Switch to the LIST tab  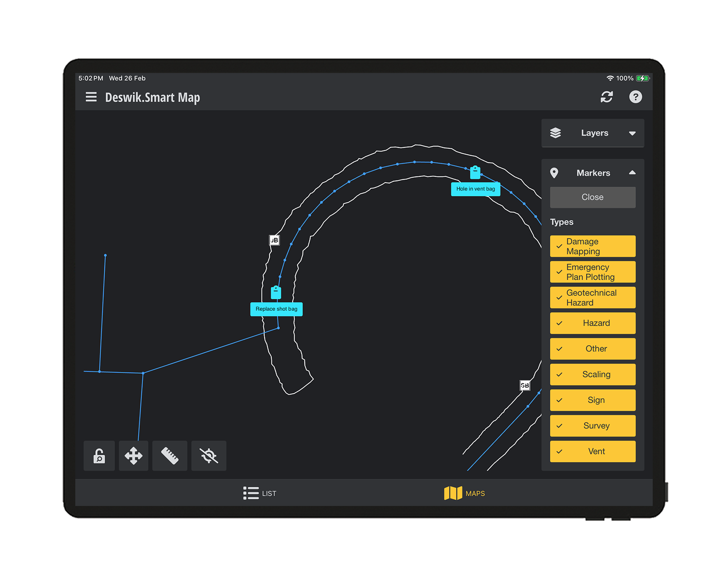pyautogui.click(x=260, y=493)
